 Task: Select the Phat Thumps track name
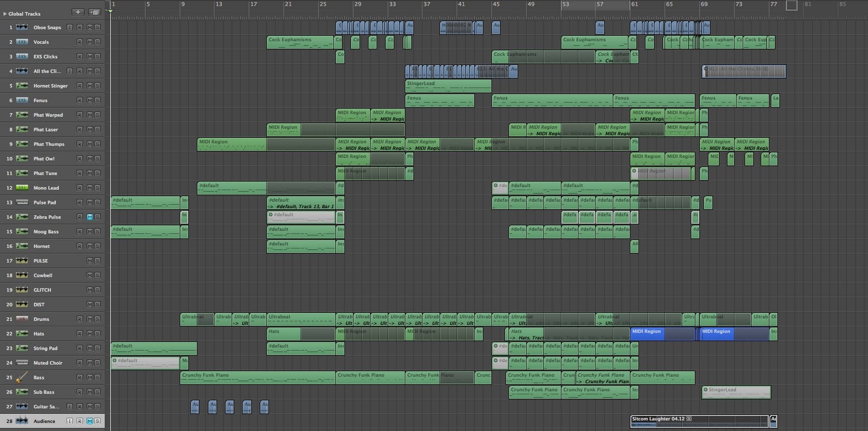click(x=49, y=144)
